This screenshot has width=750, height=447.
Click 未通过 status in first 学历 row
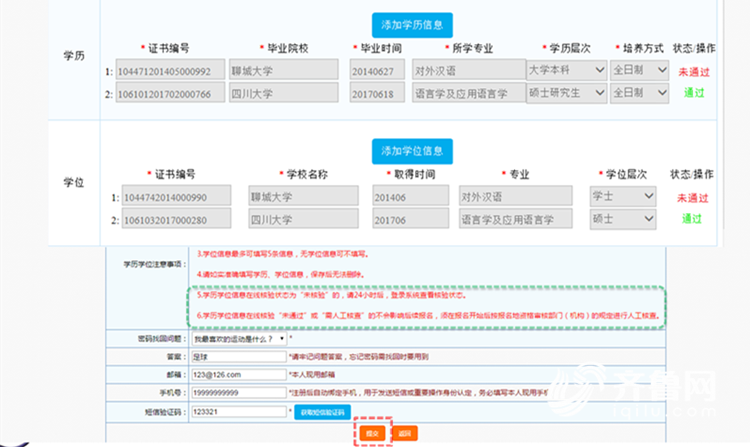click(693, 71)
